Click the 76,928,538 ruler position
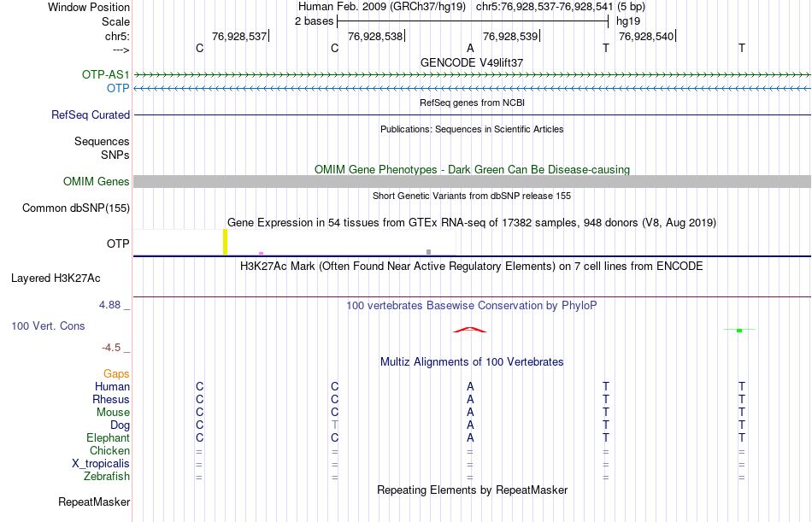Viewport: 812px width, 522px height. pos(375,36)
